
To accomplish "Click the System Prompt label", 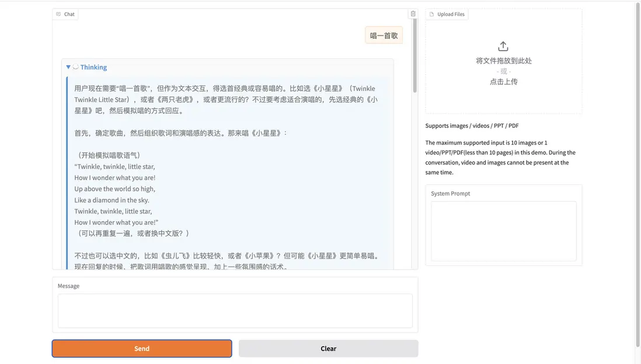I will point(450,194).
